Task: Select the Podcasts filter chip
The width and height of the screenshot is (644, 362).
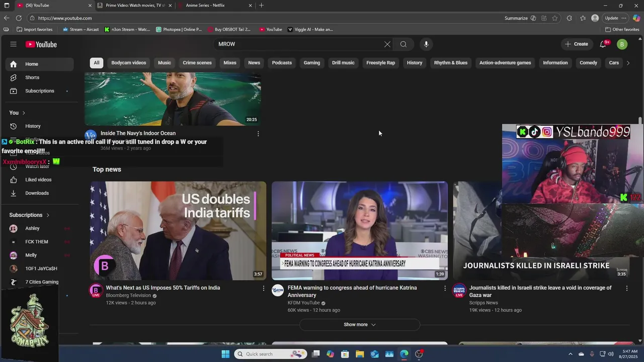Action: point(282,63)
